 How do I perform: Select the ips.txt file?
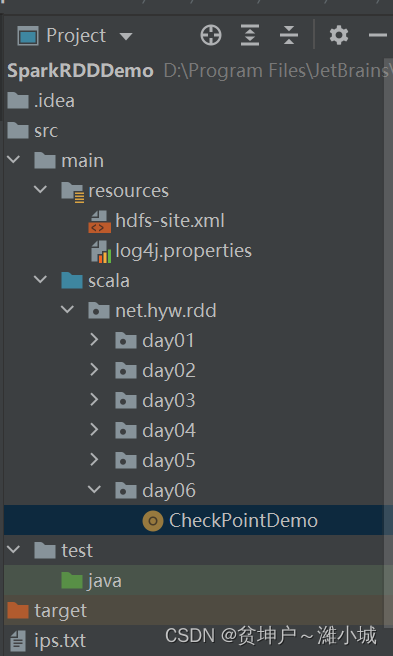pos(47,641)
